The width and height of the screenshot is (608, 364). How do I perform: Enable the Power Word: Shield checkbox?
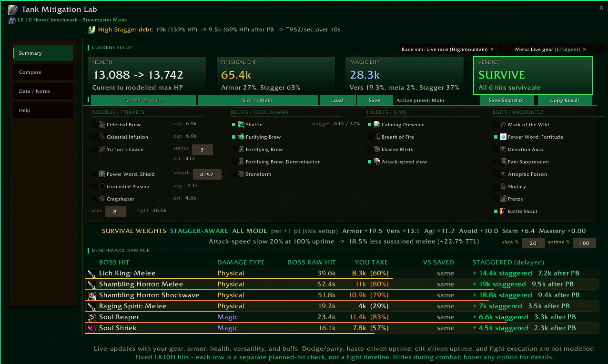94,174
